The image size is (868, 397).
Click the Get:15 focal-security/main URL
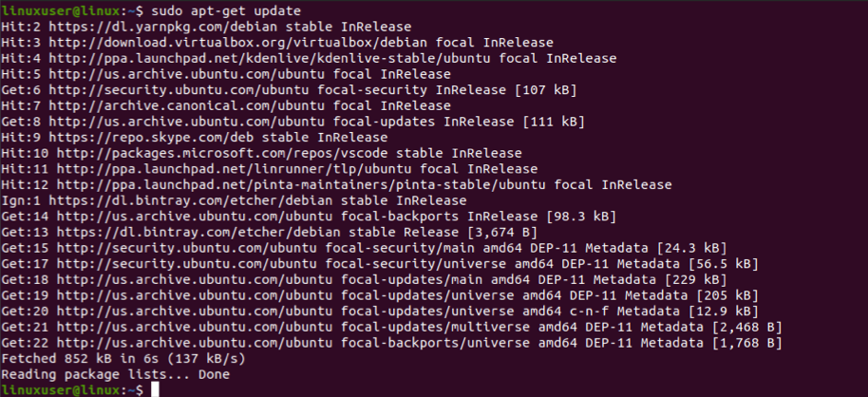(186, 248)
